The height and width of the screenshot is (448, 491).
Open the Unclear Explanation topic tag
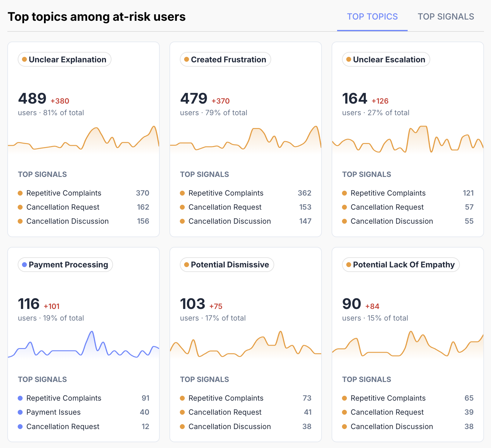(64, 59)
